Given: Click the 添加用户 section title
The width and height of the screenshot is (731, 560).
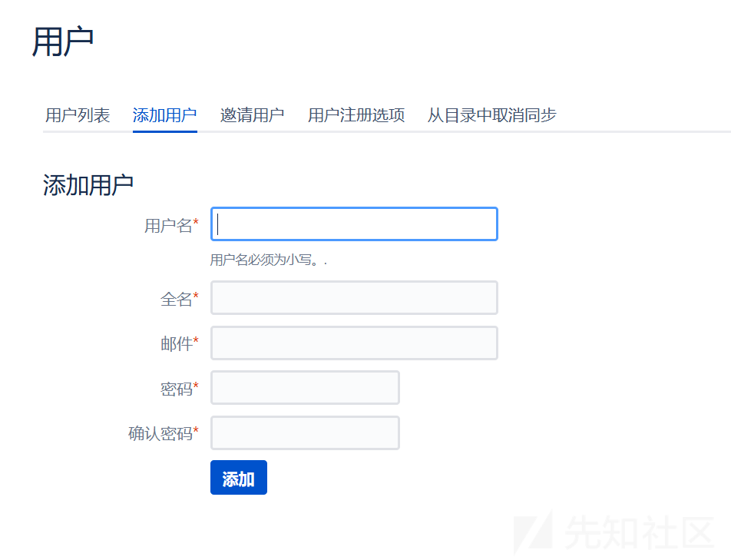Looking at the screenshot, I should point(88,183).
